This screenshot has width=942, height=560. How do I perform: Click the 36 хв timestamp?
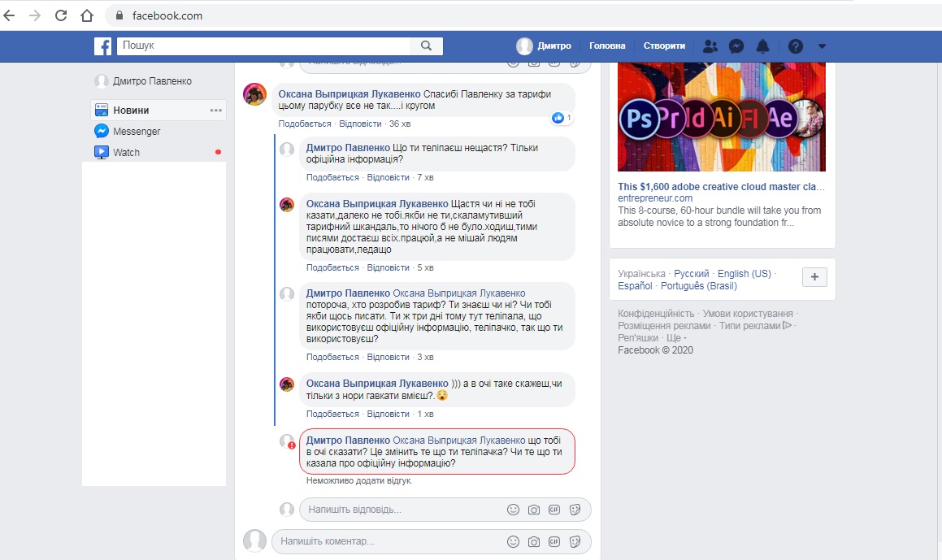pos(400,124)
